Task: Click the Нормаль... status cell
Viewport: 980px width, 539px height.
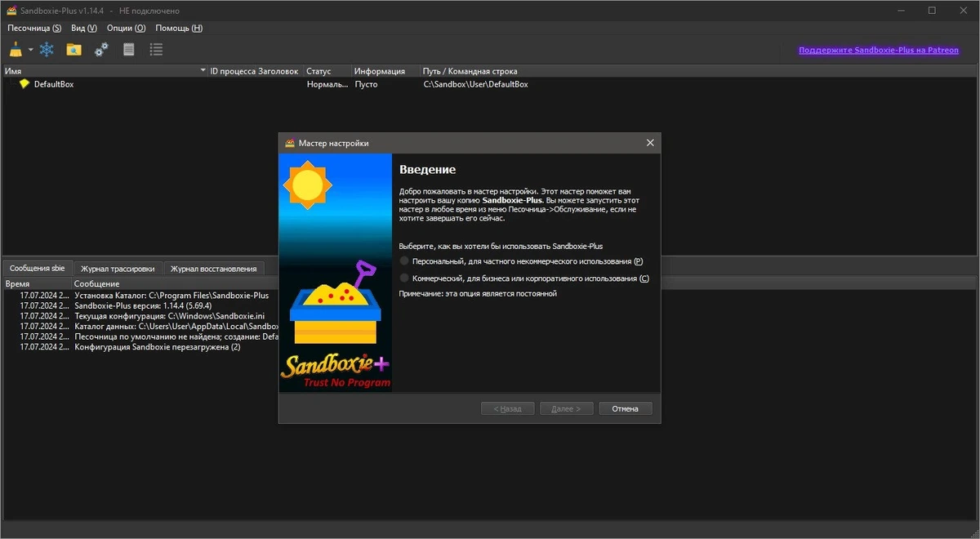Action: tap(327, 84)
